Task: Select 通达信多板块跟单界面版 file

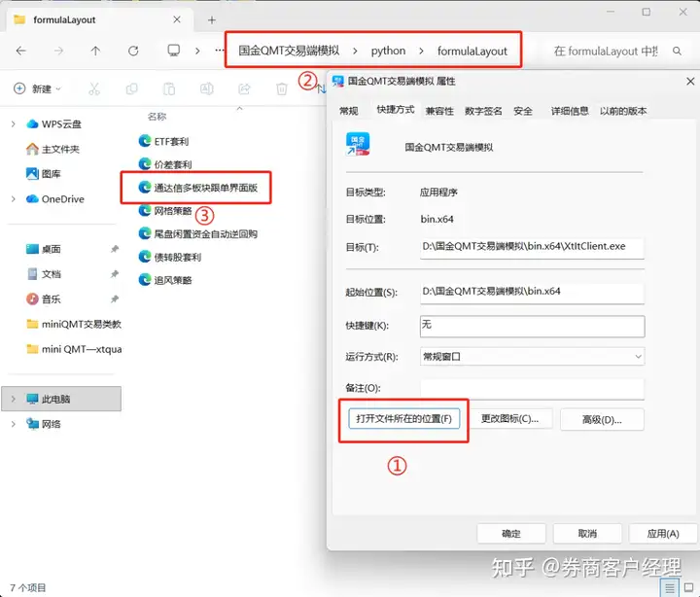Action: coord(197,188)
